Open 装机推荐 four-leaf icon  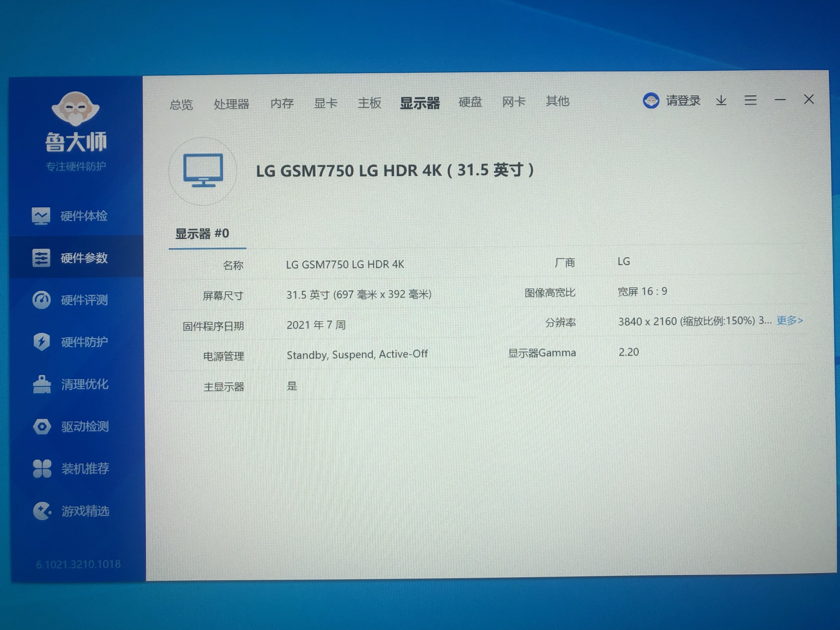coord(42,468)
